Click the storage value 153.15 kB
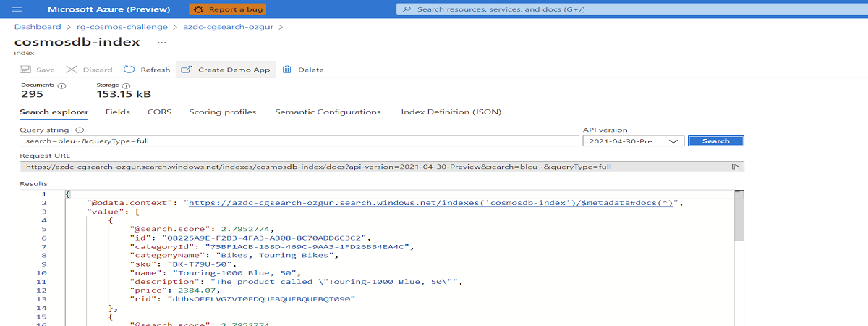Screen dimensions: 868x326 tap(124, 94)
